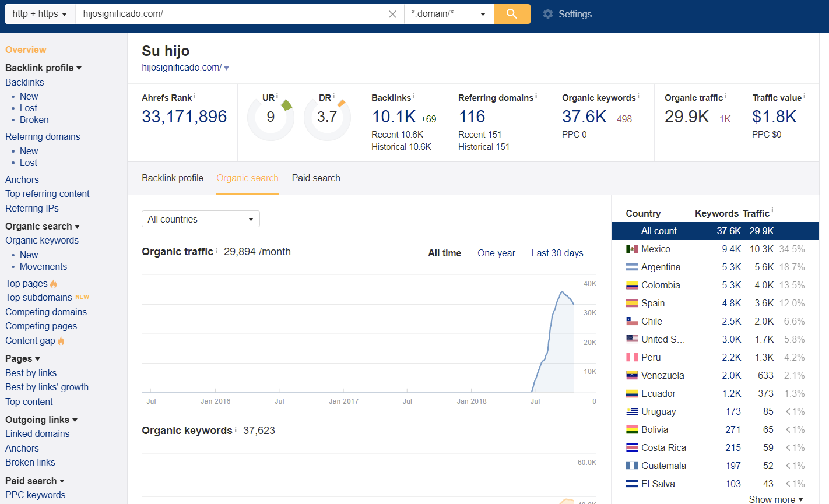Click the El Salvador flag icon

pyautogui.click(x=631, y=484)
